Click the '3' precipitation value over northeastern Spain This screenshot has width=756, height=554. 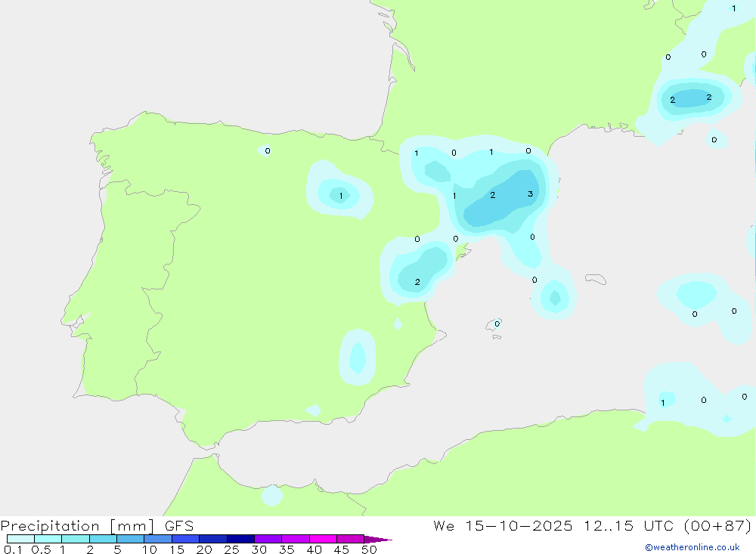coord(531,193)
